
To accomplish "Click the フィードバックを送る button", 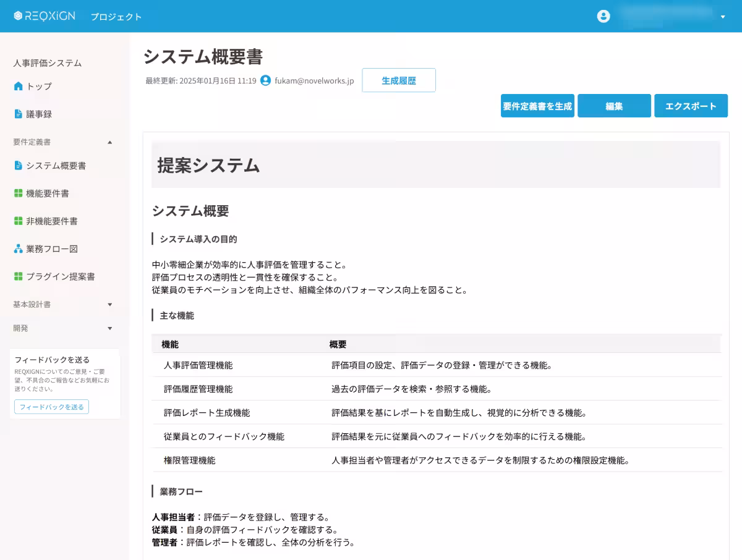I will pos(51,407).
